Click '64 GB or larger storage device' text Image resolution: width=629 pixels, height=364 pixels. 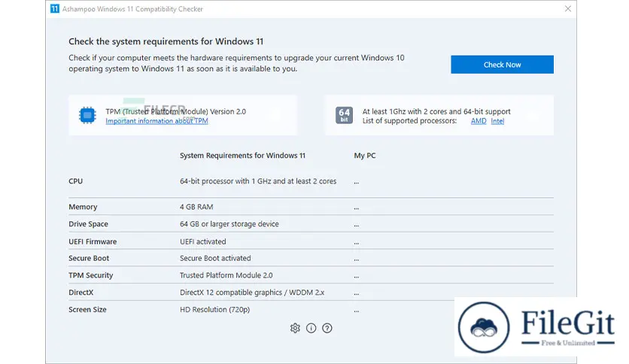pos(229,224)
